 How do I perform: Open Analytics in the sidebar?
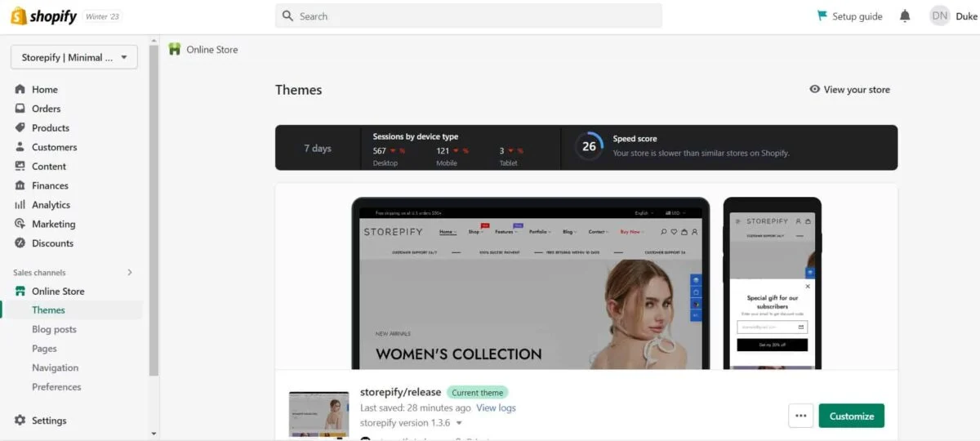click(x=51, y=205)
